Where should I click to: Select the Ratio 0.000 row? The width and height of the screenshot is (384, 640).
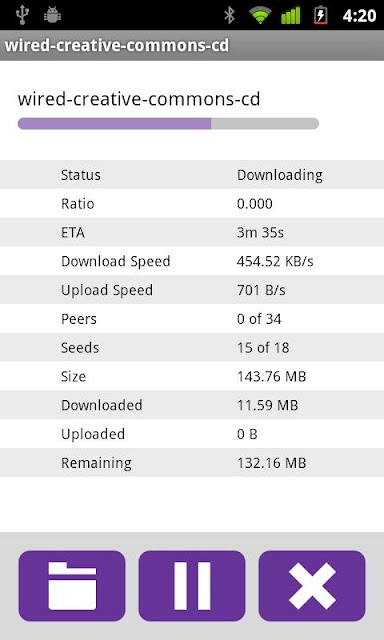pyautogui.click(x=192, y=204)
